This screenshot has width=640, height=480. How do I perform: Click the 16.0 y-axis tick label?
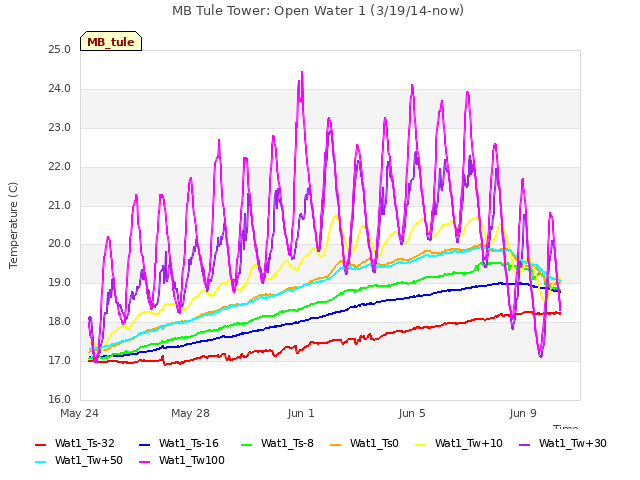[x=60, y=399]
